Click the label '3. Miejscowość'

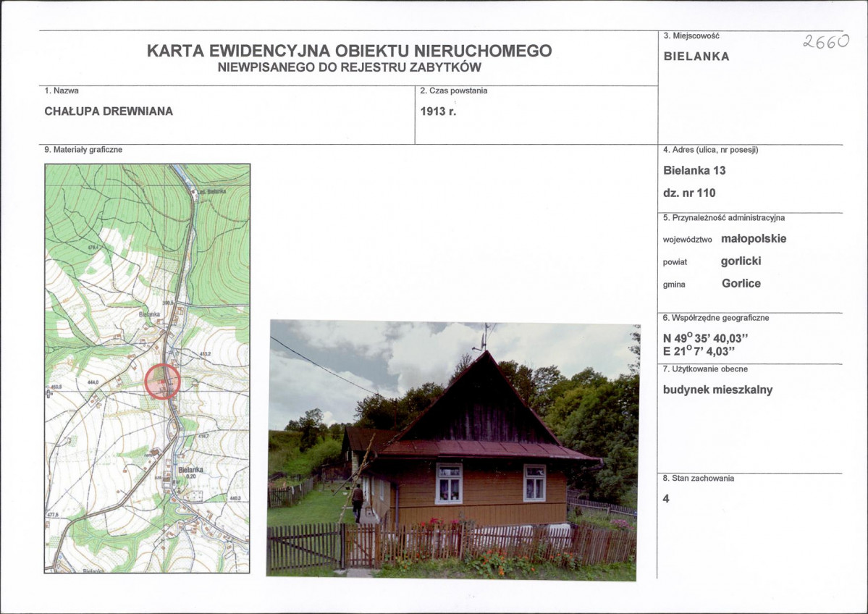coord(691,36)
